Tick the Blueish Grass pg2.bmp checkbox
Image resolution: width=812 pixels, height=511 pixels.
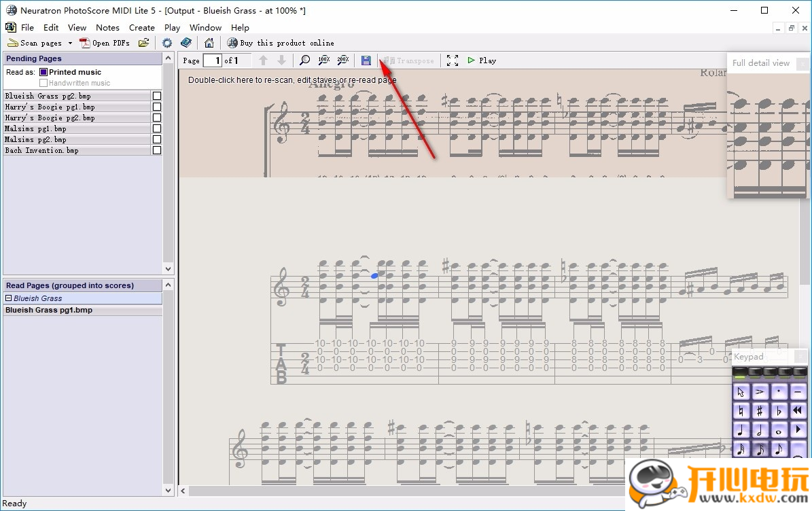(x=157, y=96)
